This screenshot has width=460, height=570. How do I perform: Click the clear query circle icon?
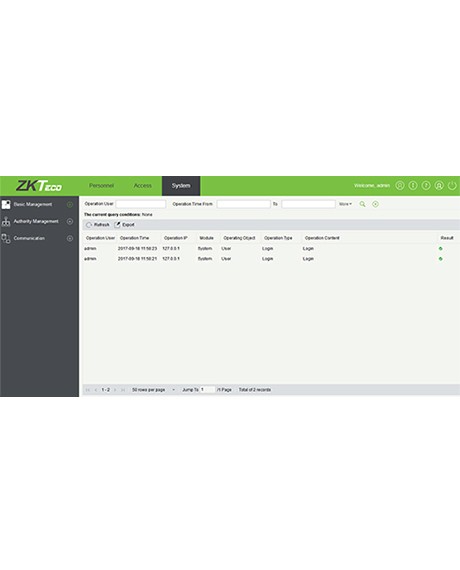375,204
